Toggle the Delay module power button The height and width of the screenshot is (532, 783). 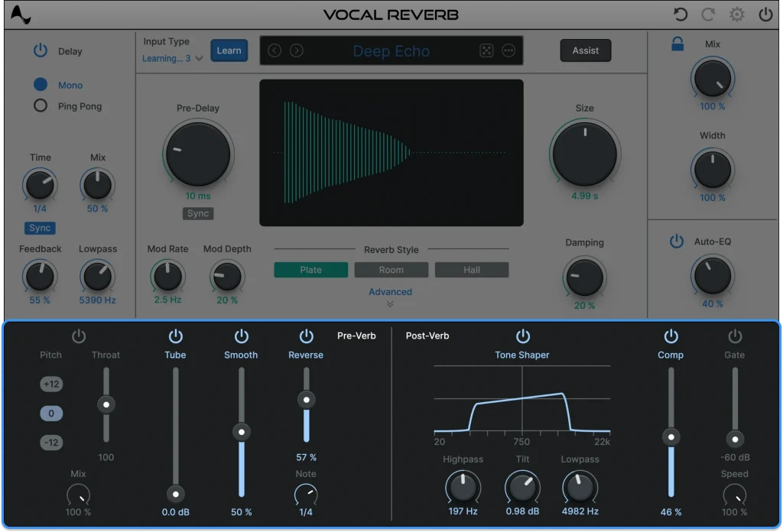coord(40,51)
